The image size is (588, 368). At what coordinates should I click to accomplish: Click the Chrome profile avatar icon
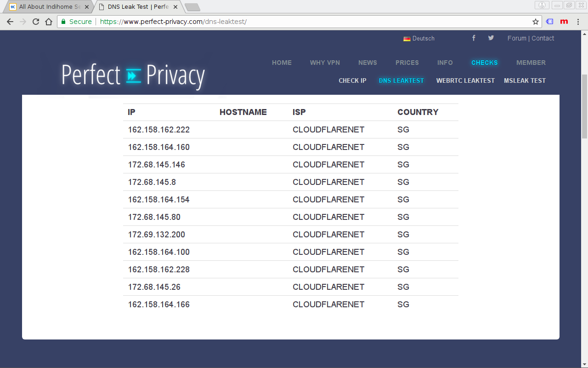pos(542,5)
